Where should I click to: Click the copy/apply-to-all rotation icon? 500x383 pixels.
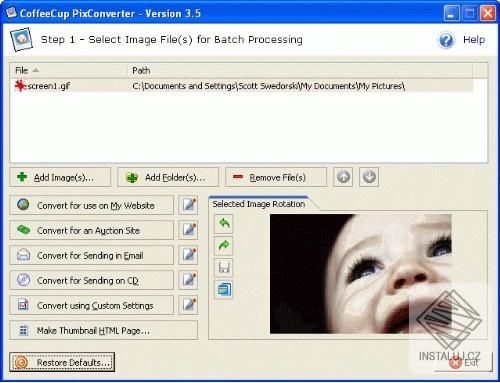point(224,289)
